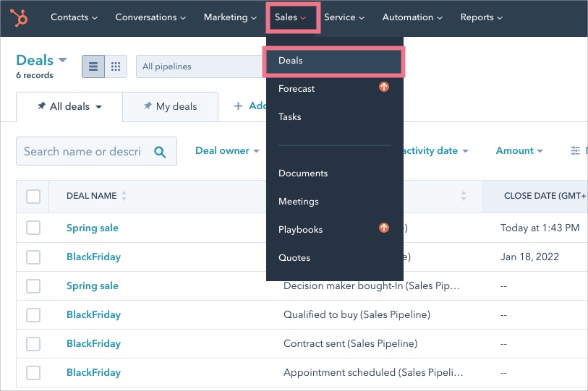Open the All pipelines dropdown
The width and height of the screenshot is (588, 391).
point(199,66)
